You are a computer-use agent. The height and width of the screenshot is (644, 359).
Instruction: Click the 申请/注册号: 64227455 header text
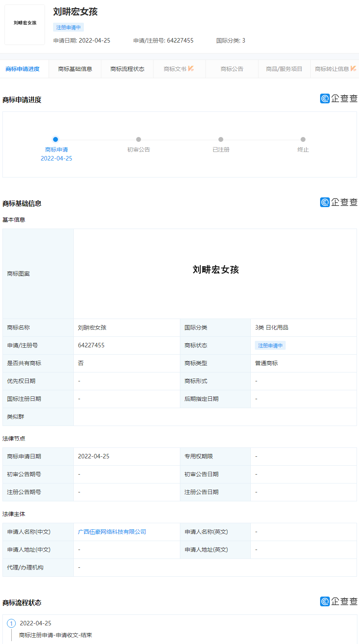(163, 41)
